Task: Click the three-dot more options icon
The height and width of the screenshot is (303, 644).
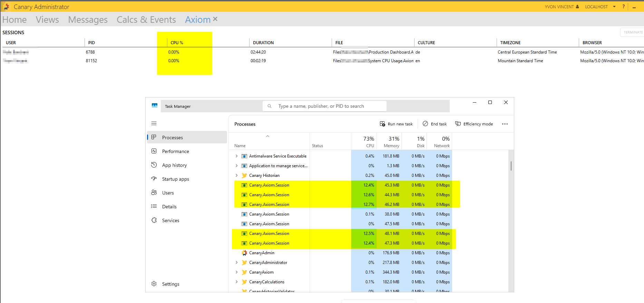Action: pyautogui.click(x=505, y=124)
